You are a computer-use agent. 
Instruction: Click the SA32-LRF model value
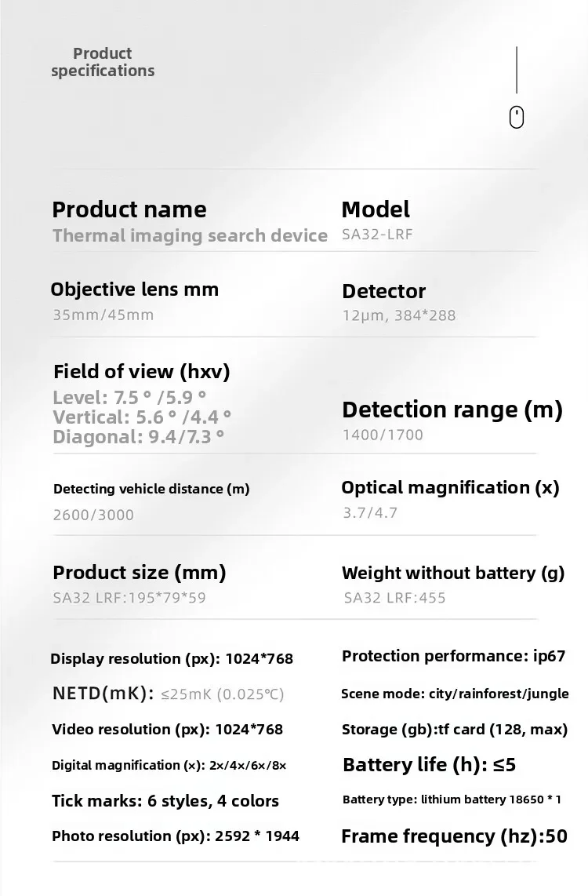point(377,235)
